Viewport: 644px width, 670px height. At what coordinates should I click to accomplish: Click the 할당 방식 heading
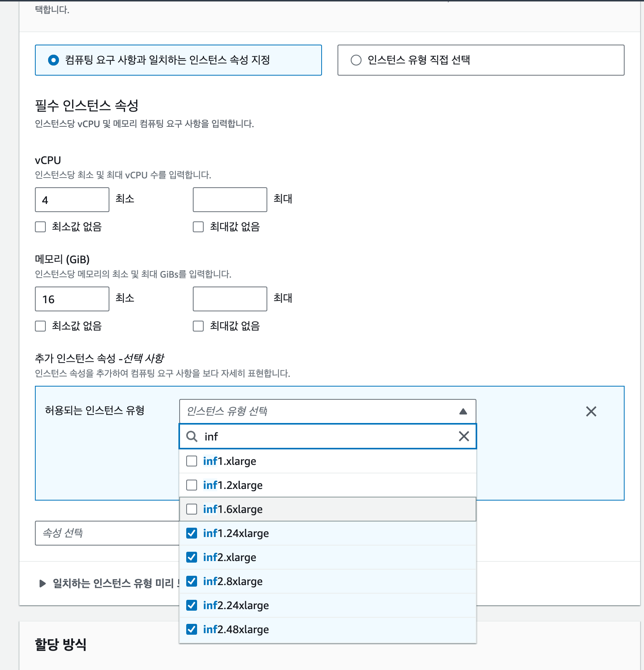point(61,644)
